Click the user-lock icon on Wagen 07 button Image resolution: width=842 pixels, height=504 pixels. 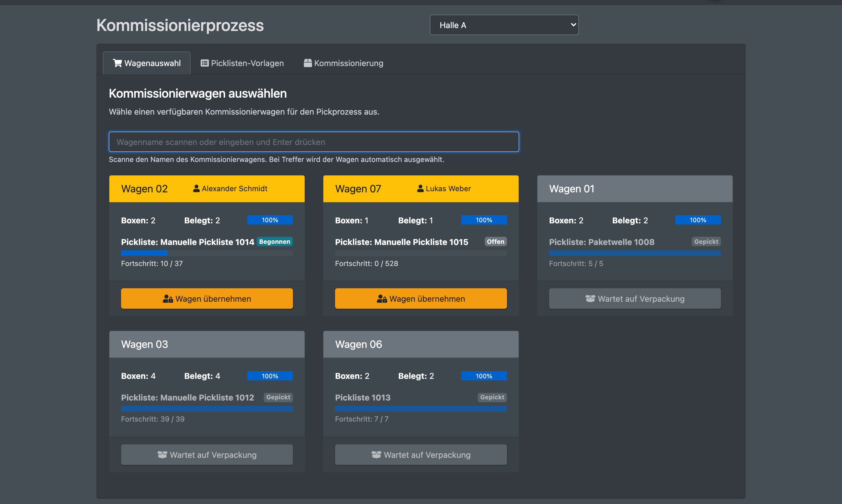pos(382,299)
